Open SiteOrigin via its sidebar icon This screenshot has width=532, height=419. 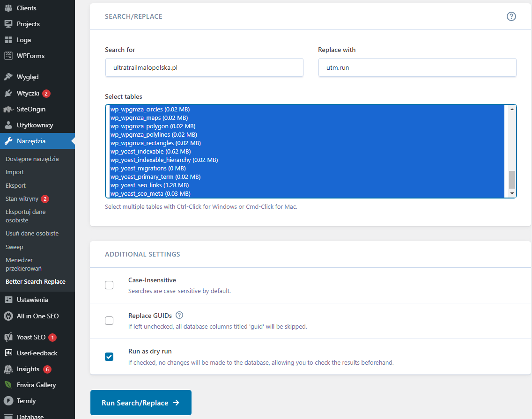(x=8, y=109)
